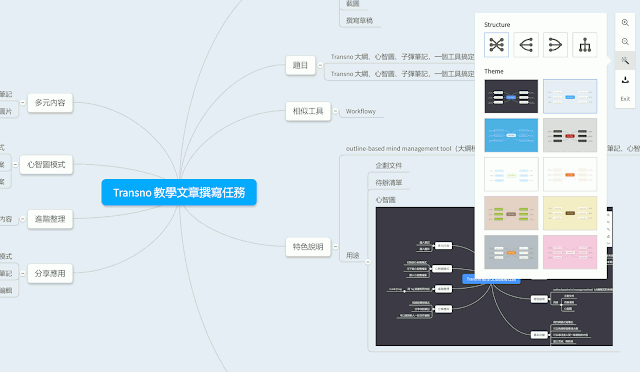The height and width of the screenshot is (372, 640).
Task: Click the zoom out magnifier icon
Action: click(x=625, y=42)
